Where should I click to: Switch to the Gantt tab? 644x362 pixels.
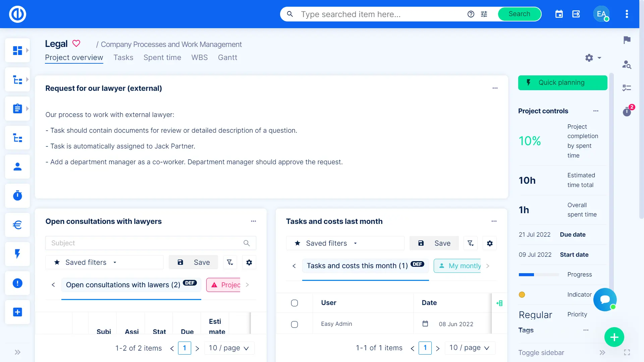click(227, 58)
